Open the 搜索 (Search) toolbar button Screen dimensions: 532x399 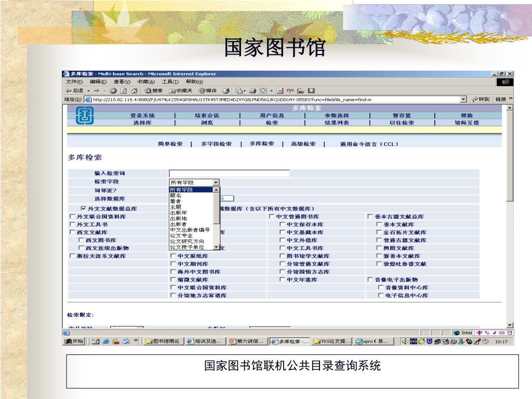(154, 90)
